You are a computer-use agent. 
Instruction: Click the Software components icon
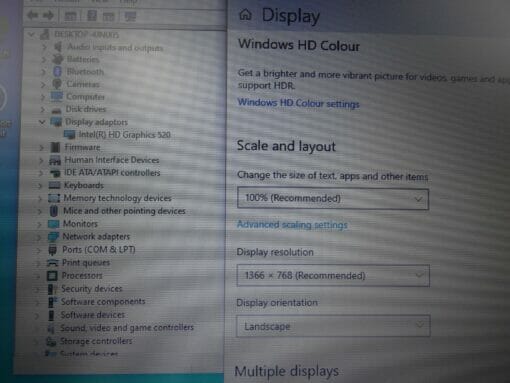click(x=51, y=302)
